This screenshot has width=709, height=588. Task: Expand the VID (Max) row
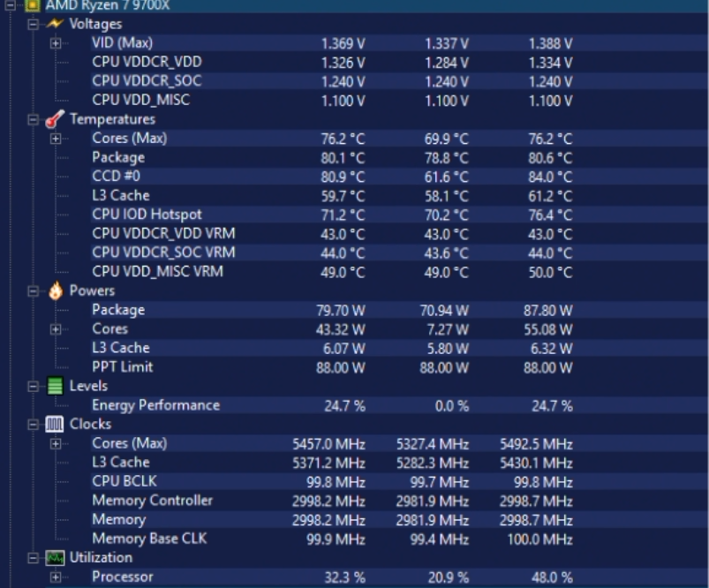55,43
